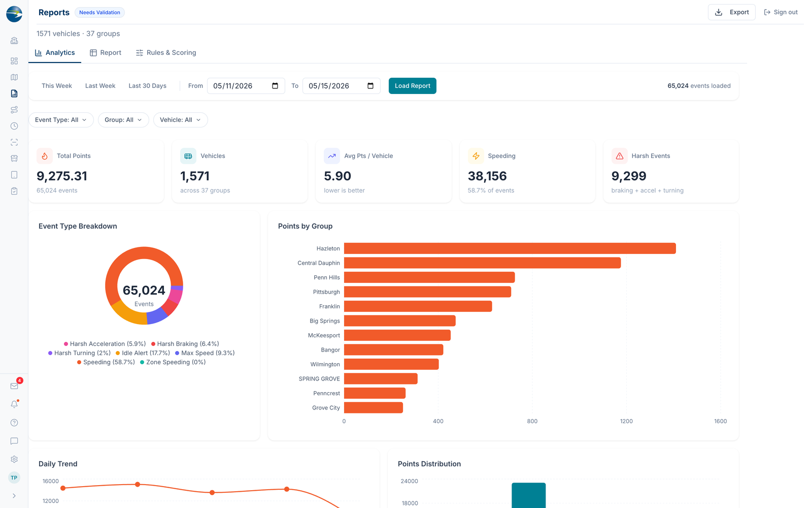Select the Last 30 Days preset
This screenshot has height=508, width=812.
pos(148,86)
